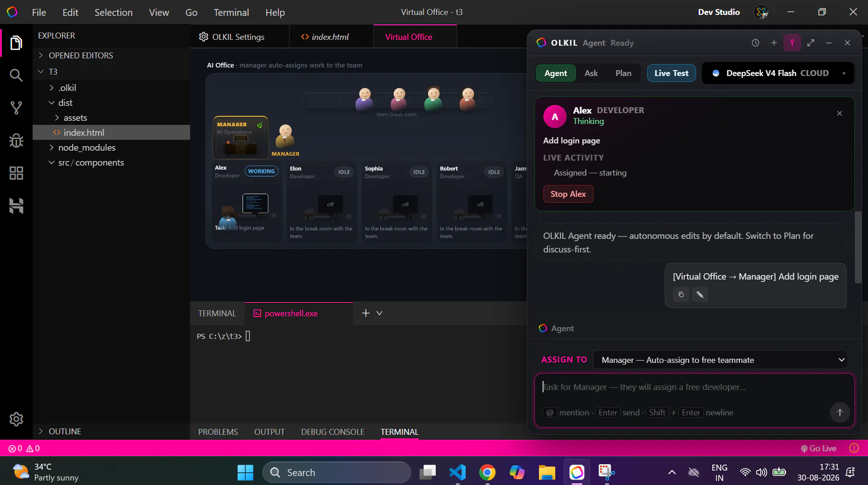Open chat history clock icon in OLKIL panel
868x485 pixels.
pos(755,43)
